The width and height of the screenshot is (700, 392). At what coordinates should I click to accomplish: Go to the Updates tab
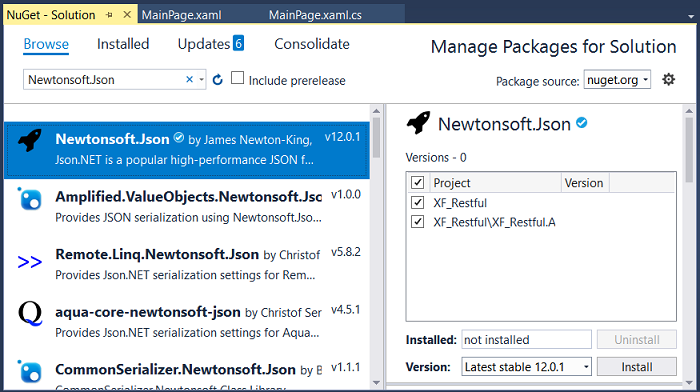[x=211, y=44]
